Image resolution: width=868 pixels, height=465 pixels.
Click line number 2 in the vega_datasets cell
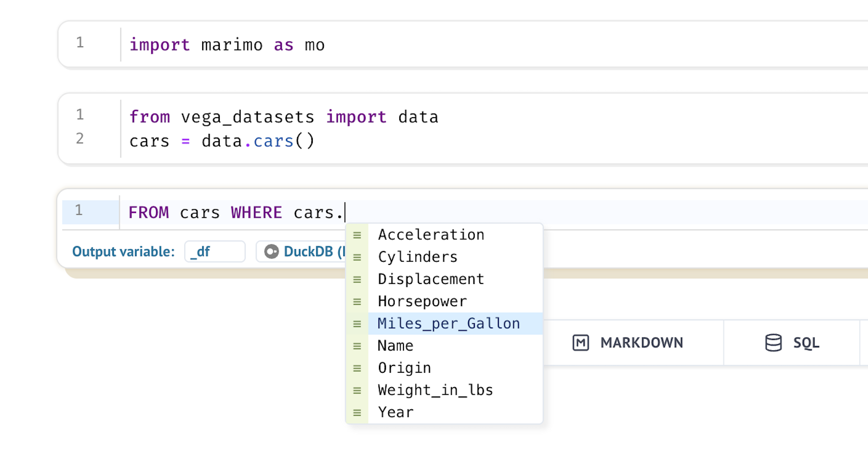80,138
